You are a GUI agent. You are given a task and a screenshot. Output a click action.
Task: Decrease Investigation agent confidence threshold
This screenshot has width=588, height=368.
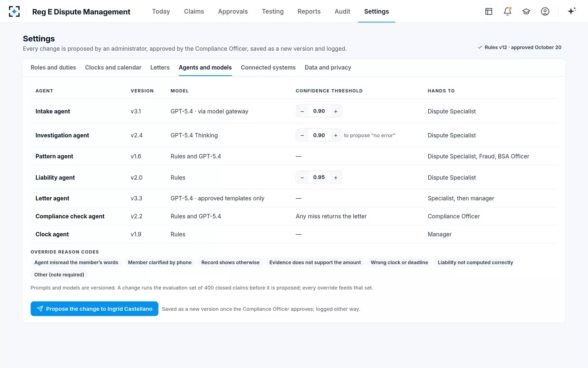[x=302, y=135]
